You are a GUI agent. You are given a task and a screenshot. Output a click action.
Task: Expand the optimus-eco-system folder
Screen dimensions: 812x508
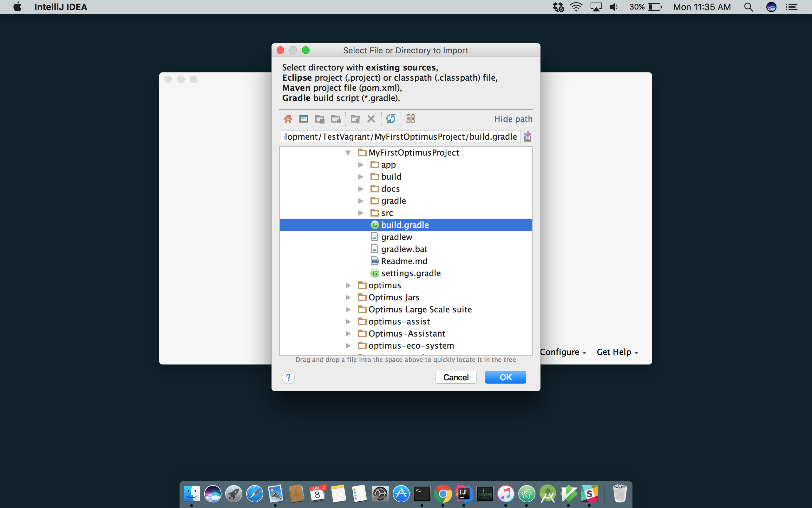pos(348,346)
